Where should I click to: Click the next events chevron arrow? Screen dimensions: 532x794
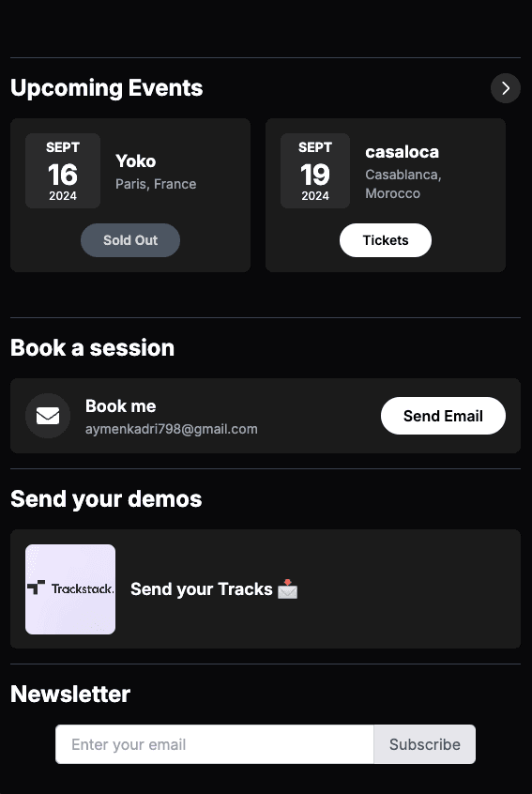pos(505,88)
